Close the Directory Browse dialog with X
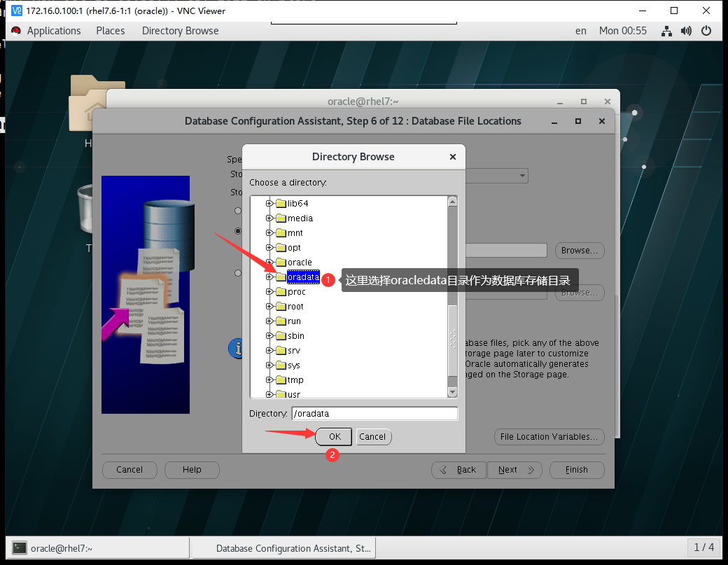This screenshot has width=728, height=565. click(453, 157)
